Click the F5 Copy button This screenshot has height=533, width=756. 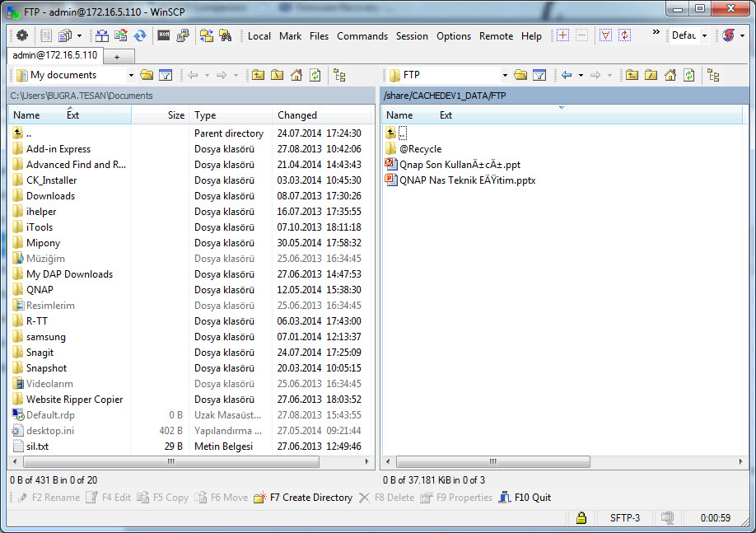(x=163, y=498)
